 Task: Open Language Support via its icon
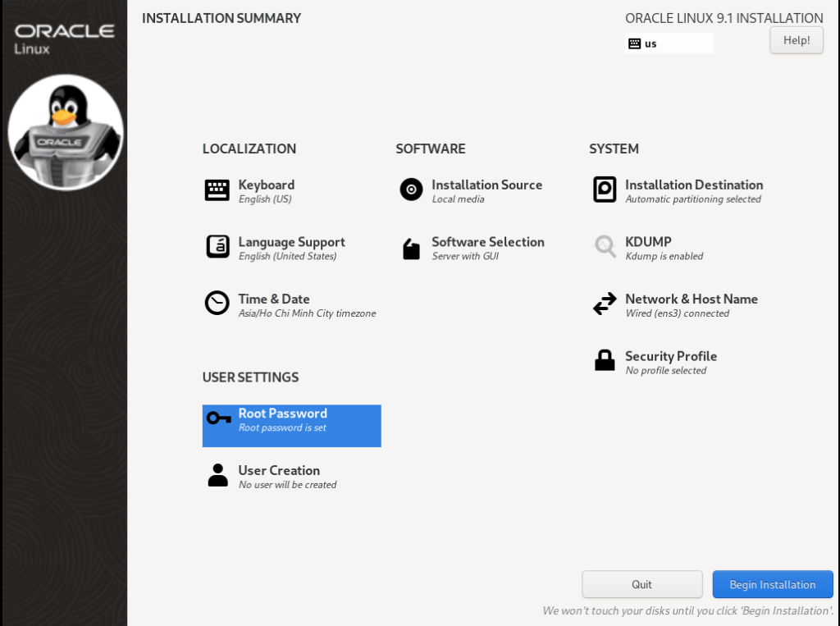217,247
